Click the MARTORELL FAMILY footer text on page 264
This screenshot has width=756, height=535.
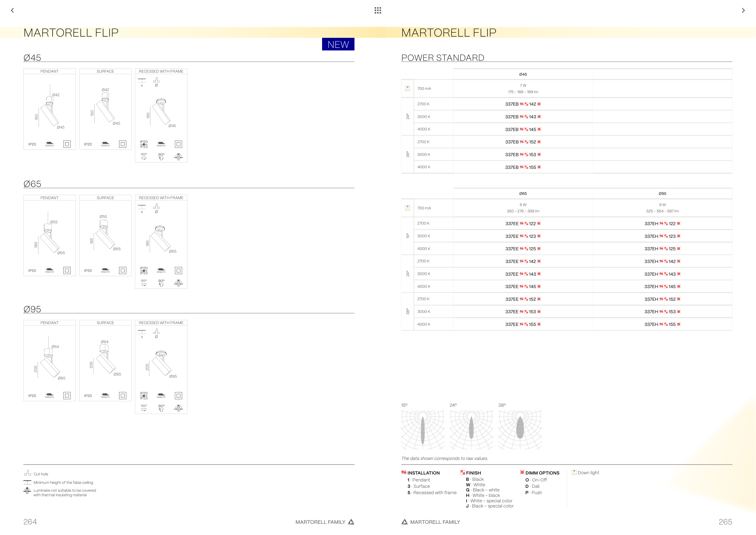coord(320,522)
